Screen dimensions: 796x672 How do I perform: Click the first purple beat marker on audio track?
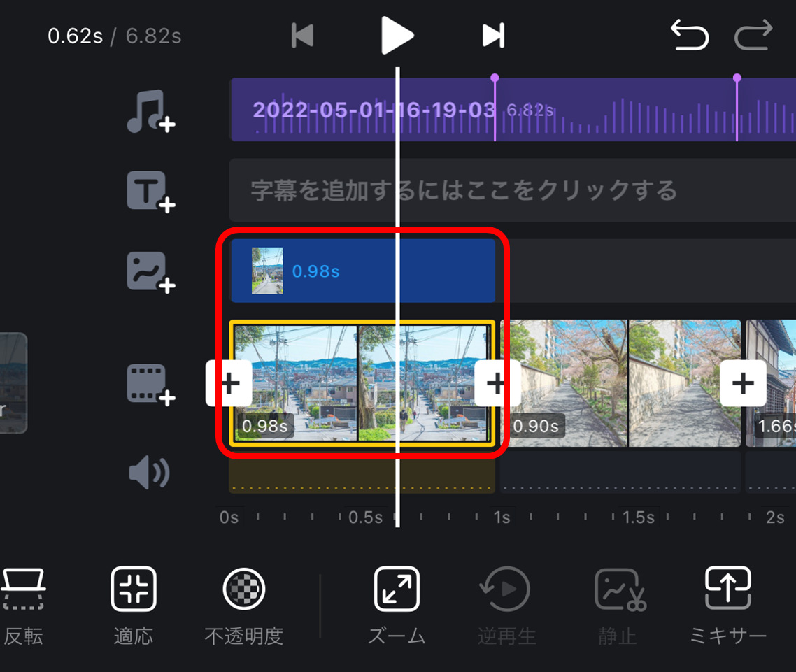click(495, 78)
